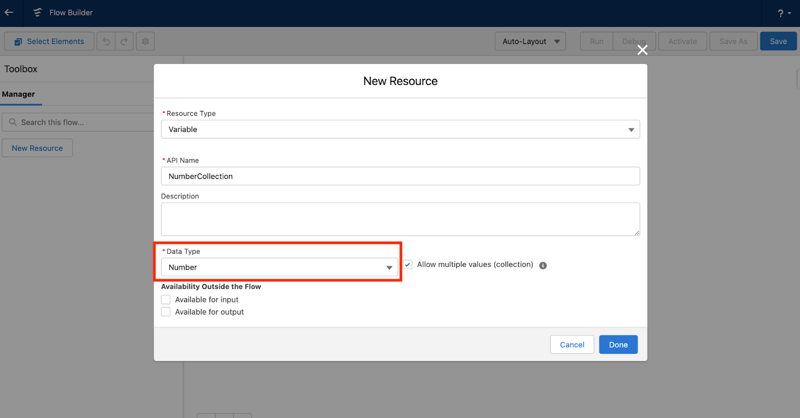This screenshot has height=418, width=800.
Task: Enable Available for output checkbox
Action: (166, 312)
